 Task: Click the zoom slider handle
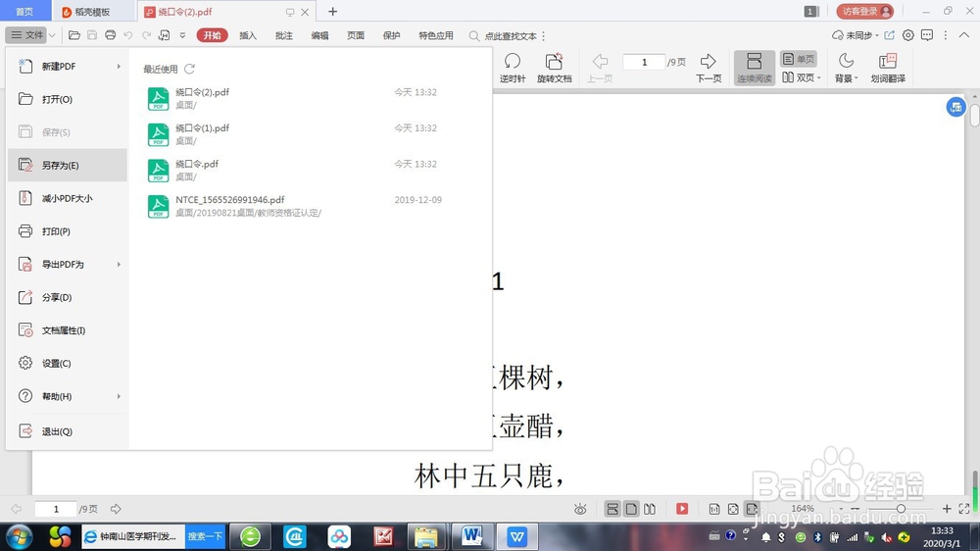[901, 509]
